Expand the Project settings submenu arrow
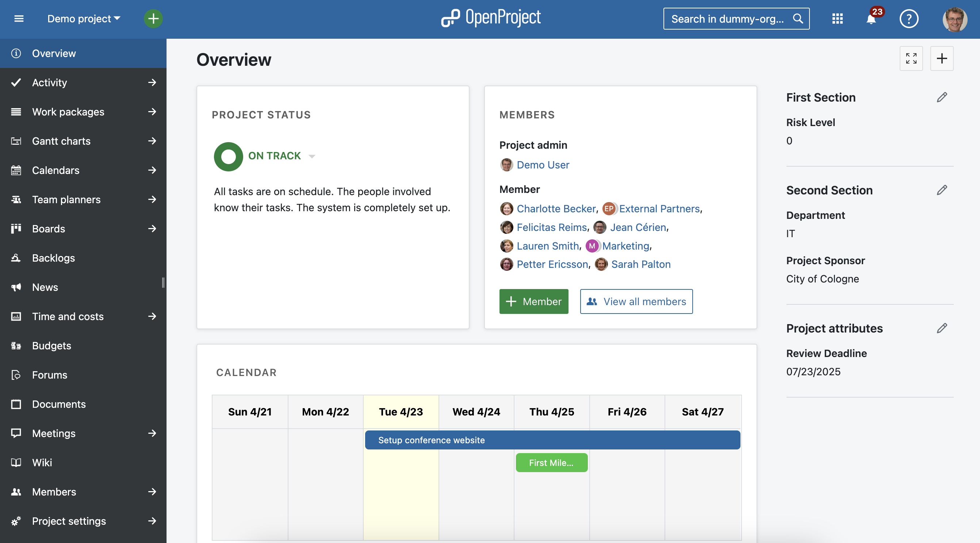This screenshot has width=980, height=543. pyautogui.click(x=152, y=521)
